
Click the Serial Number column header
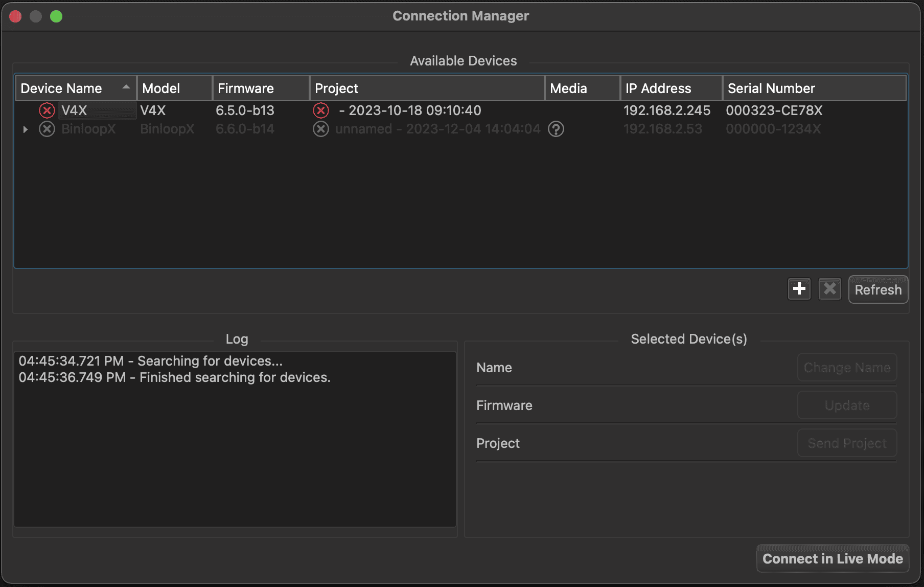pyautogui.click(x=814, y=88)
